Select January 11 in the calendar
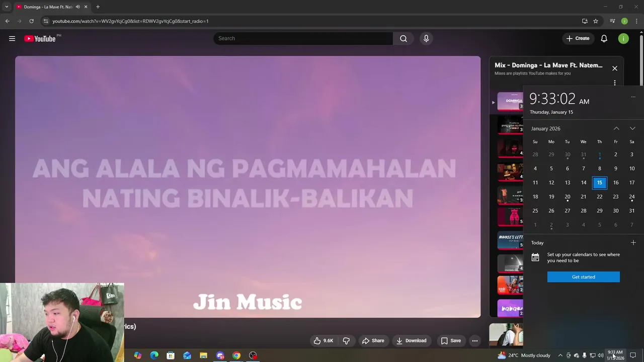 pyautogui.click(x=535, y=183)
